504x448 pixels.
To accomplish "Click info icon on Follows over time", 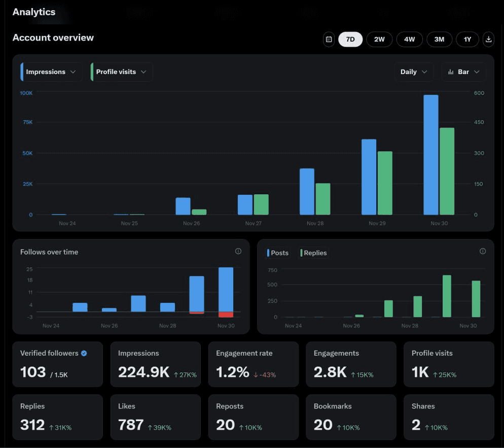I will [238, 251].
